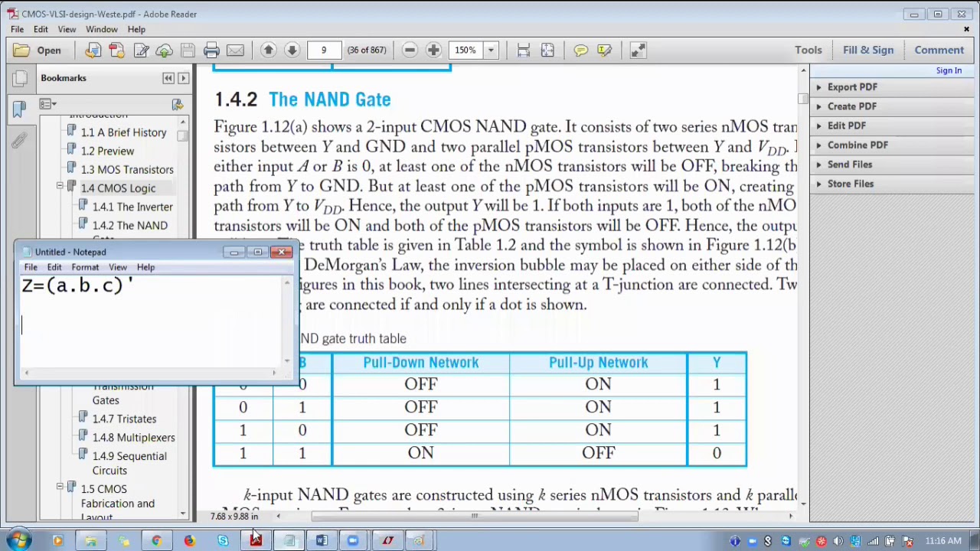This screenshot has height=551, width=980.
Task: Click the horizontal scrollbar of the document
Action: coord(475,516)
